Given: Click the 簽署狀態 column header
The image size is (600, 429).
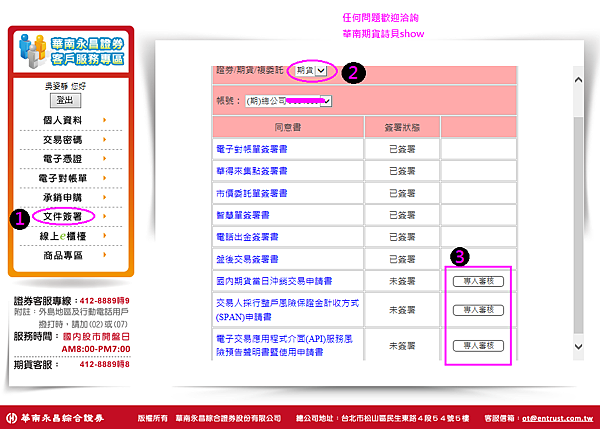Looking at the screenshot, I should click(402, 127).
